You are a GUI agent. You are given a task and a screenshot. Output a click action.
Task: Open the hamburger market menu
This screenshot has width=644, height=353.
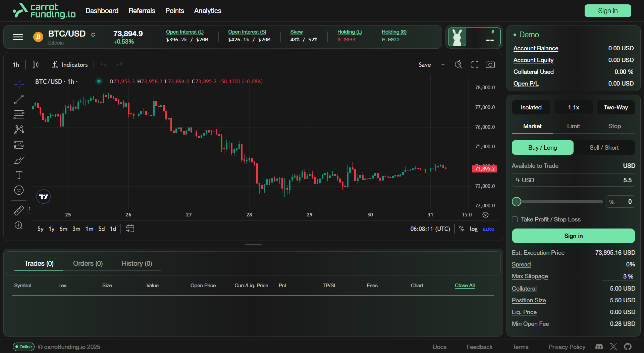pos(18,37)
